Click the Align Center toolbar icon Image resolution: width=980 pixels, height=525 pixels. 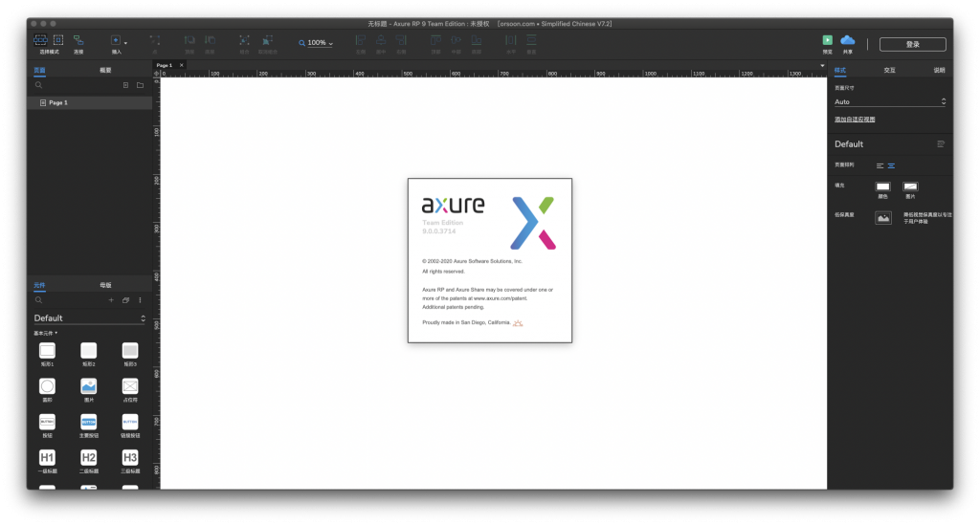[x=381, y=40]
